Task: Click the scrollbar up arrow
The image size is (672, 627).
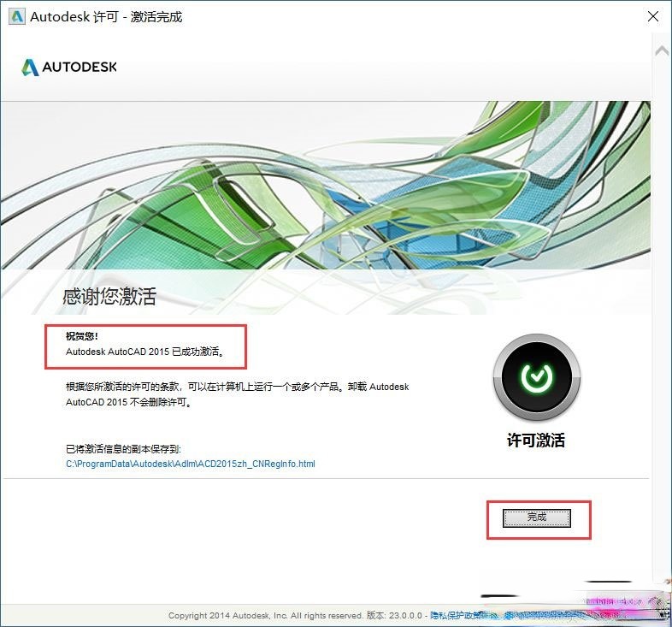Action: (x=662, y=51)
